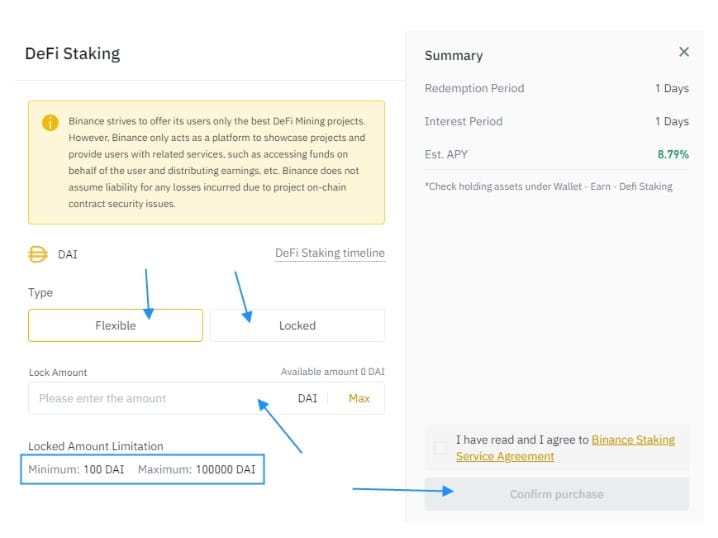Image resolution: width=718 pixels, height=538 pixels.
Task: Select the Flexible staking type
Action: pyautogui.click(x=115, y=325)
